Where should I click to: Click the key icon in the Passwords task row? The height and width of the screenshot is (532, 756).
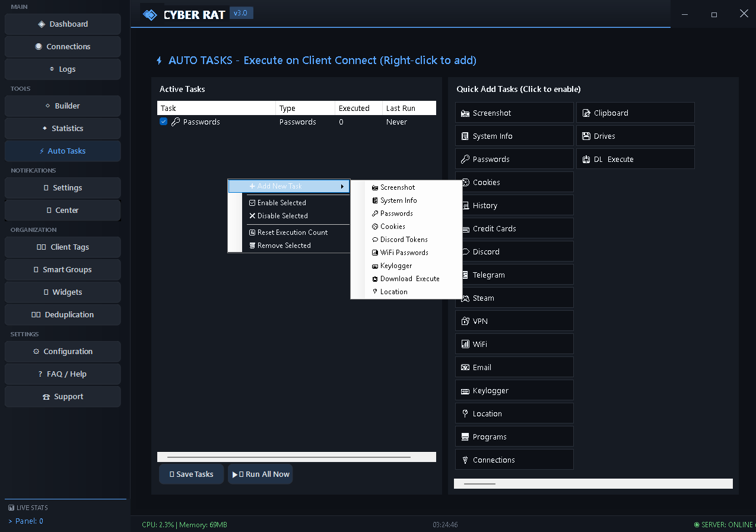pos(176,122)
